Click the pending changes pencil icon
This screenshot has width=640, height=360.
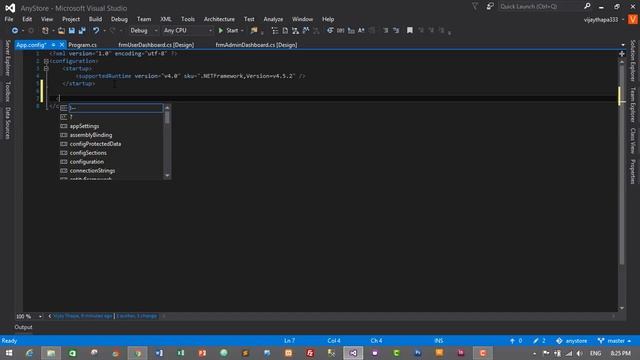(x=536, y=341)
